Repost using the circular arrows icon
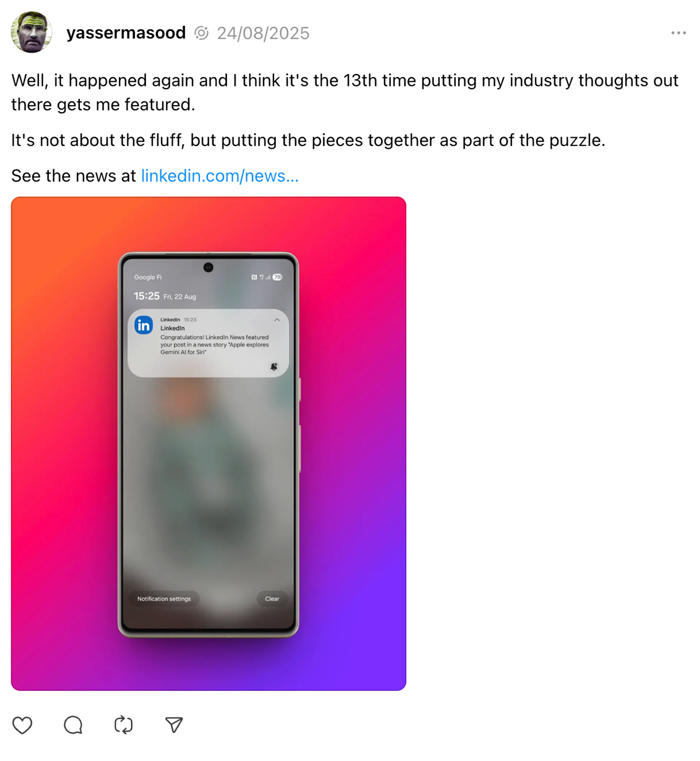700x761 pixels. click(x=124, y=725)
